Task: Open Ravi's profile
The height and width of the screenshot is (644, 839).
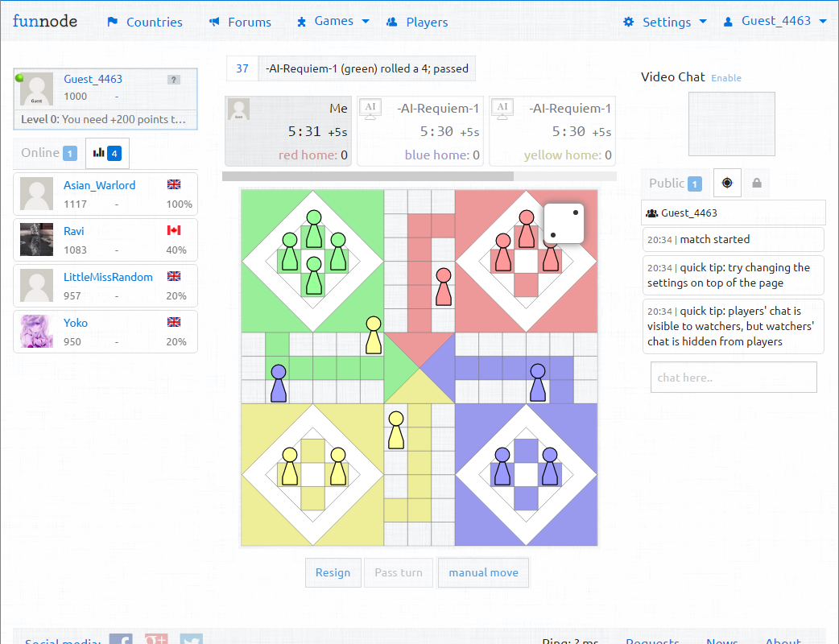Action: pos(74,231)
